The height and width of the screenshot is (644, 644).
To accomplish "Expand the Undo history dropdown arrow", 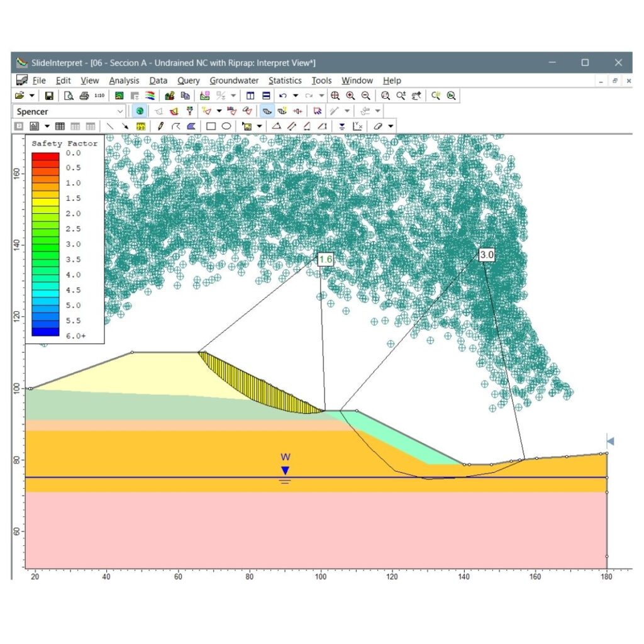I will [295, 96].
